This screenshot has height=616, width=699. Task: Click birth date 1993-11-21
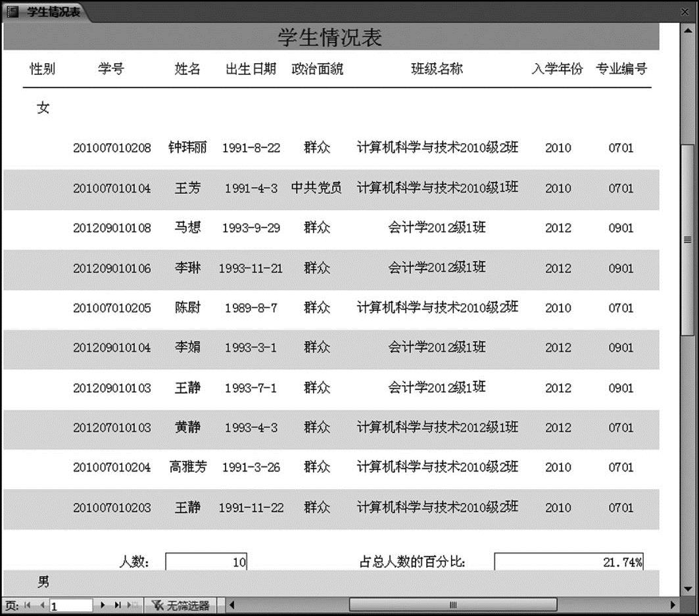click(251, 268)
